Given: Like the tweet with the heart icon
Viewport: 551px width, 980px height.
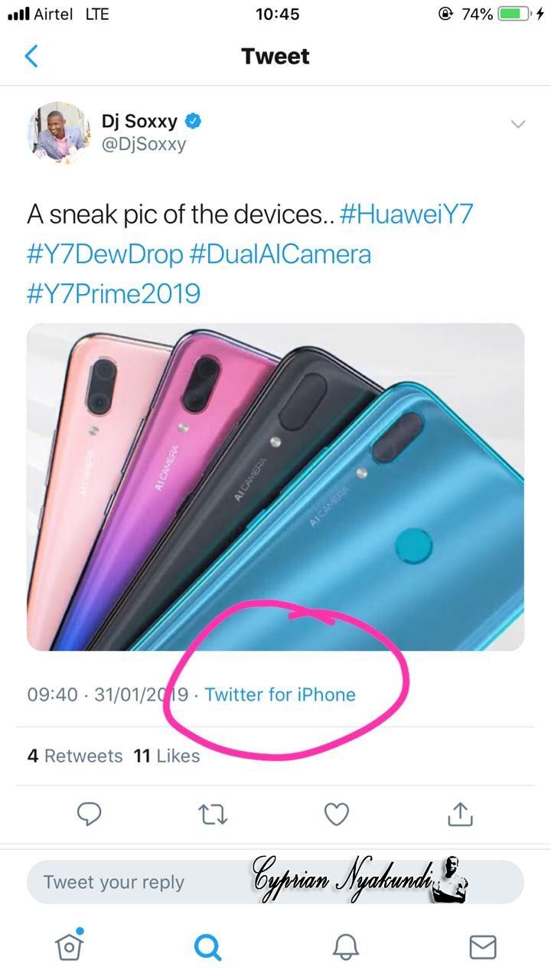Looking at the screenshot, I should (x=337, y=815).
